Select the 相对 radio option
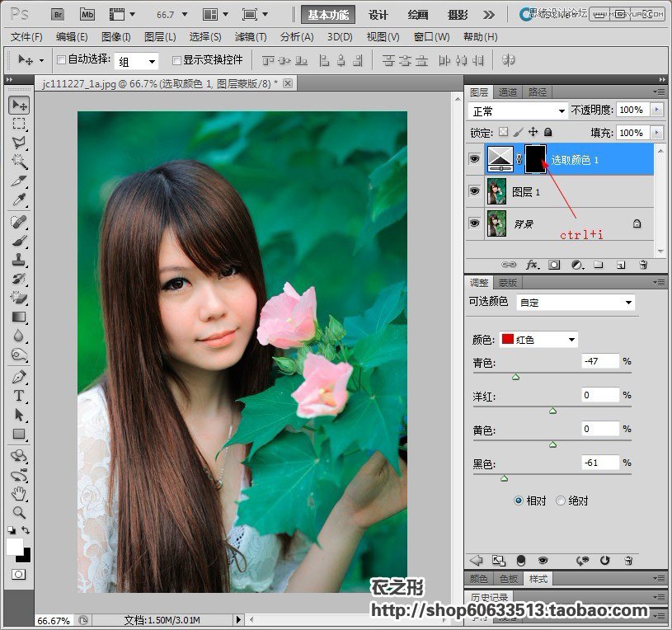 coord(518,501)
